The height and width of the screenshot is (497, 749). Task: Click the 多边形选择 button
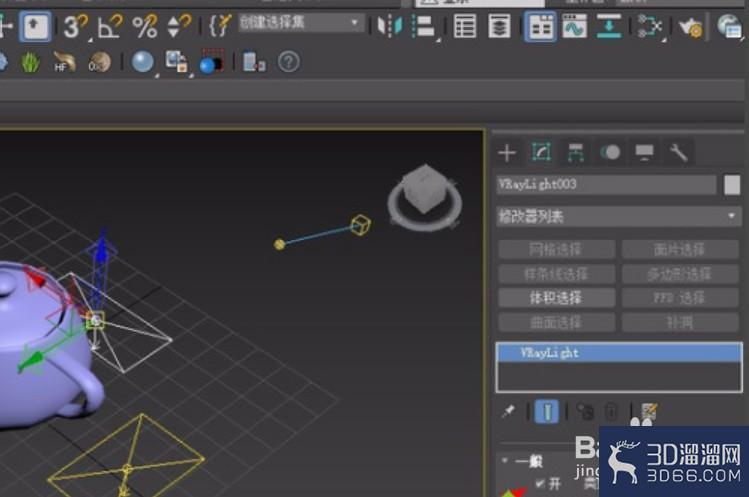click(x=680, y=274)
